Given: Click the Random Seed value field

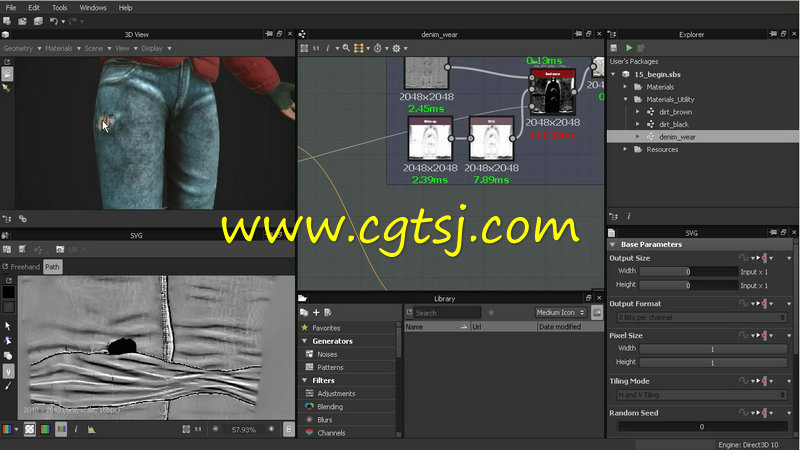Looking at the screenshot, I should 702,427.
